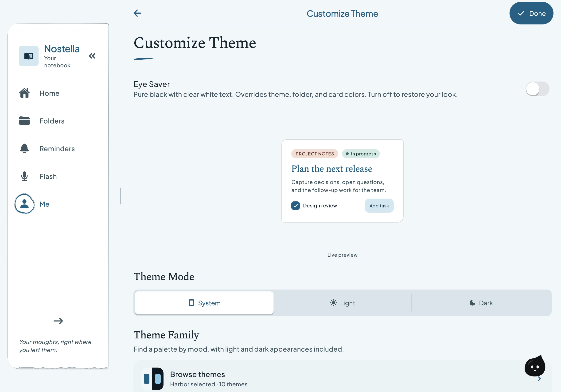561x392 pixels.
Task: Click the Reminders bell icon
Action: pos(24,148)
